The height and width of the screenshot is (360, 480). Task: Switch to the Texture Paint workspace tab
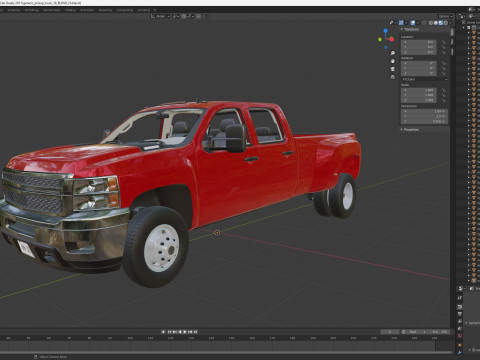[x=52, y=10]
